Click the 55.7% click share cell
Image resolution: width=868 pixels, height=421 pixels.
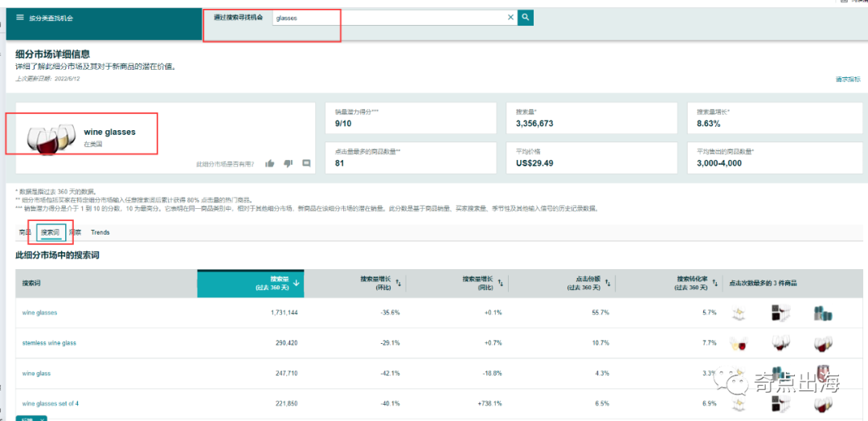600,313
